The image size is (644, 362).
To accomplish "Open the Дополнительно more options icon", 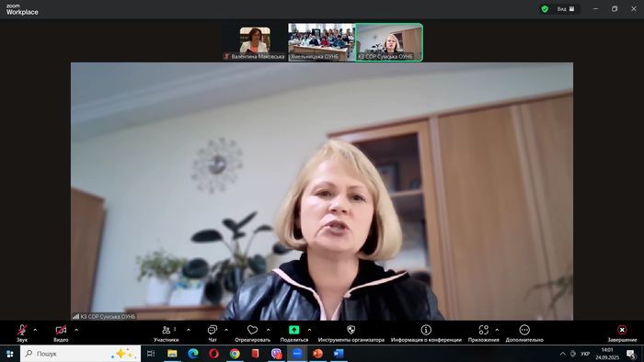I will point(524,330).
